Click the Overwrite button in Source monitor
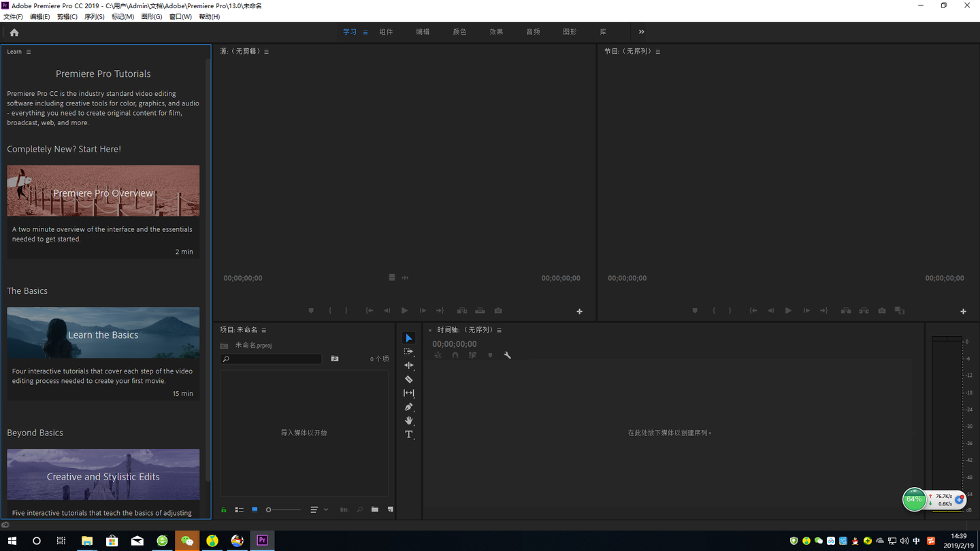 480,311
